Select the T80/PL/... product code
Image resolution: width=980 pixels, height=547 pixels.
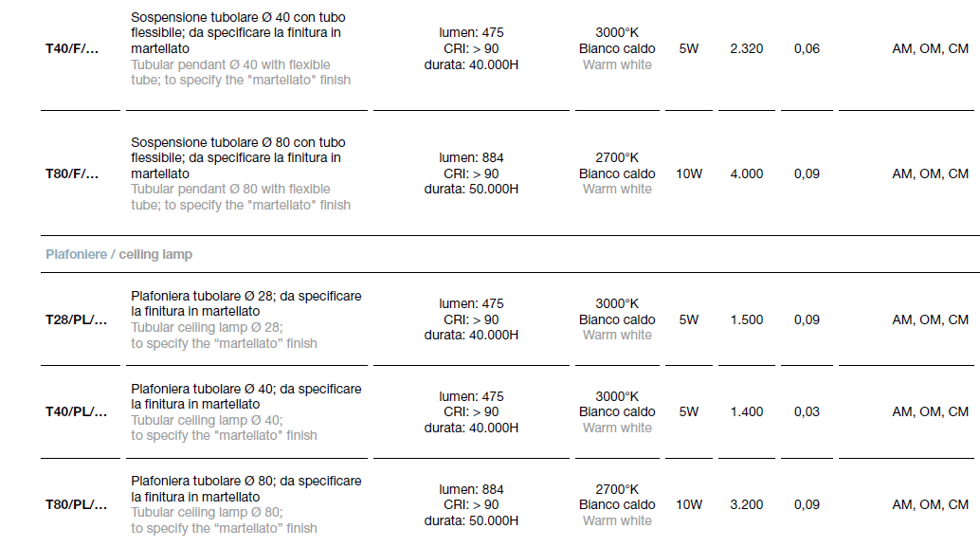pos(76,504)
